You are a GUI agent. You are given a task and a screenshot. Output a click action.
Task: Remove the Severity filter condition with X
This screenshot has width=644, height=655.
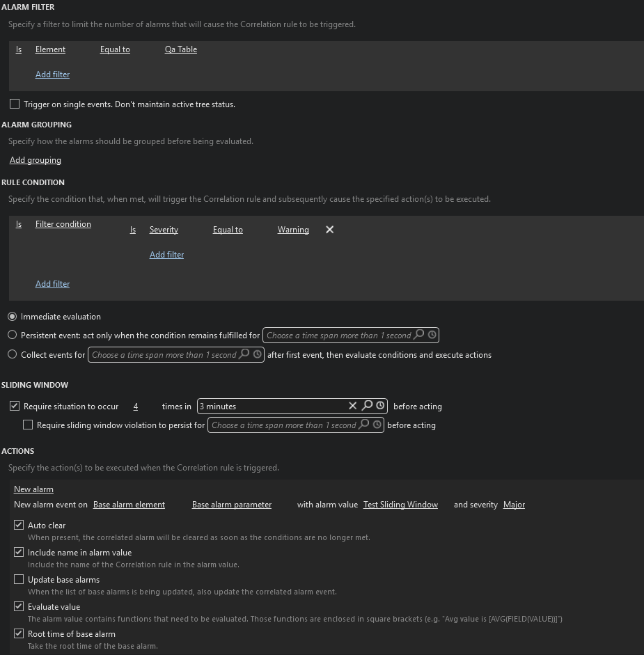pyautogui.click(x=330, y=229)
